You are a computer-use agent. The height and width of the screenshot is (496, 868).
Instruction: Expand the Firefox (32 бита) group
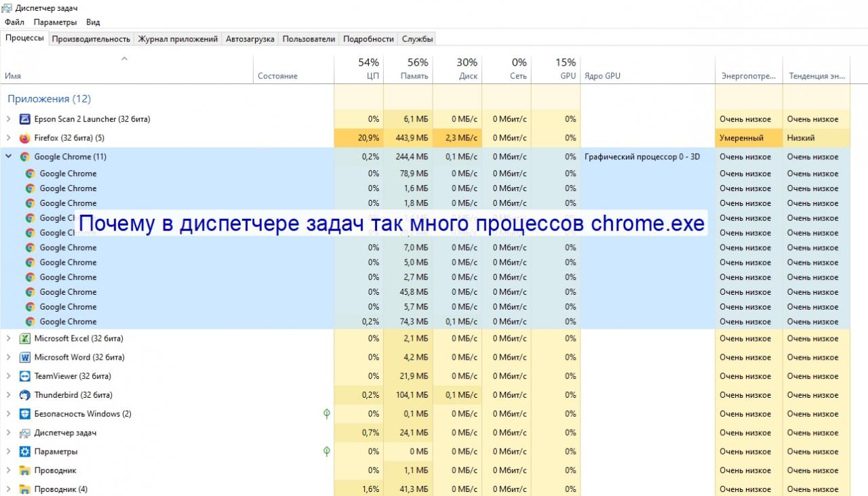point(8,138)
